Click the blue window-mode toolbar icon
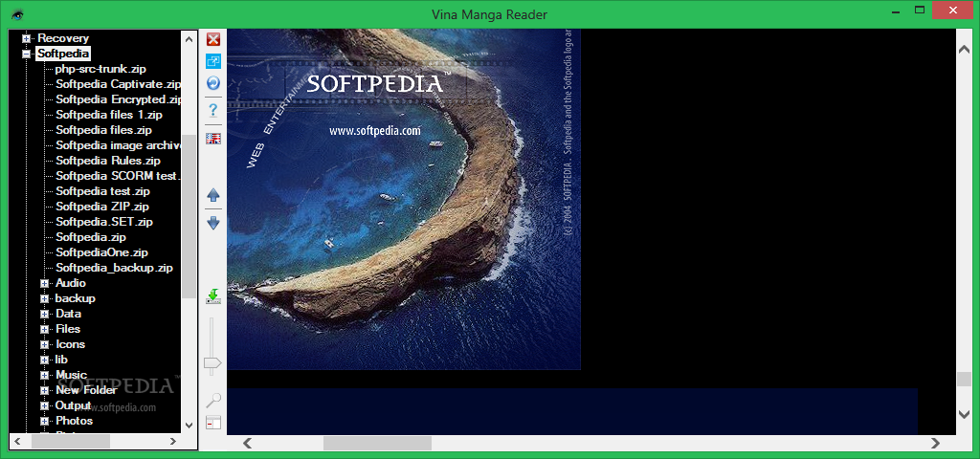Screen dimensions: 980x459 [x=213, y=61]
